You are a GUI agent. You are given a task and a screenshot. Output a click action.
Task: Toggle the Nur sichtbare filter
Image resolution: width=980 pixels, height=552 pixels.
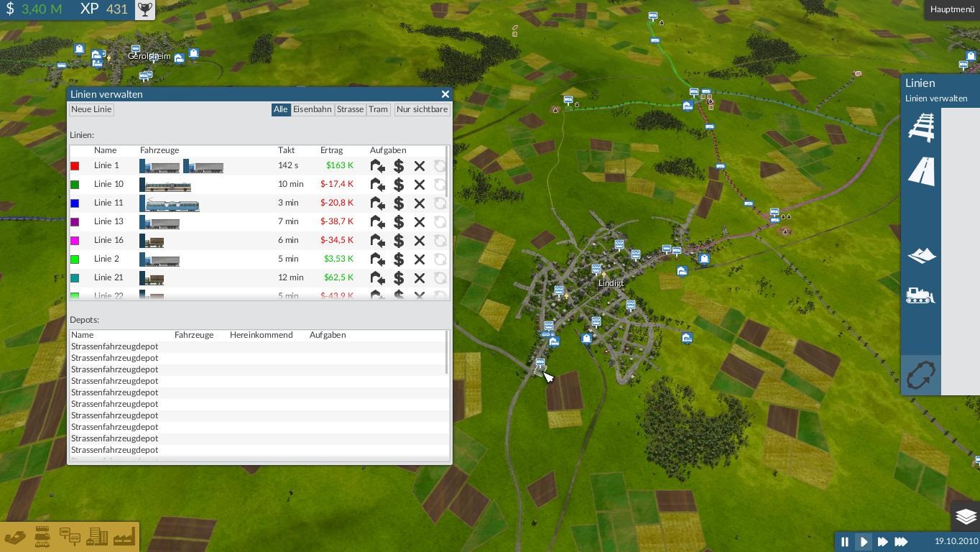tap(422, 109)
